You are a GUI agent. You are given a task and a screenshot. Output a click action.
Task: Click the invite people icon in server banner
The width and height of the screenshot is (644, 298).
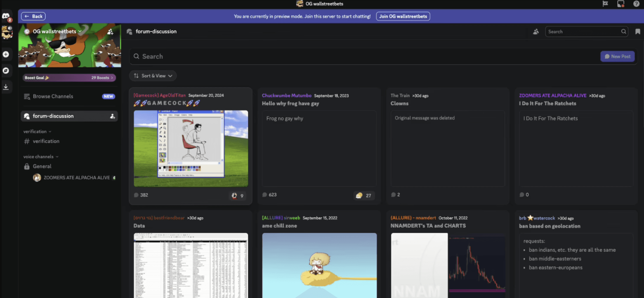110,32
